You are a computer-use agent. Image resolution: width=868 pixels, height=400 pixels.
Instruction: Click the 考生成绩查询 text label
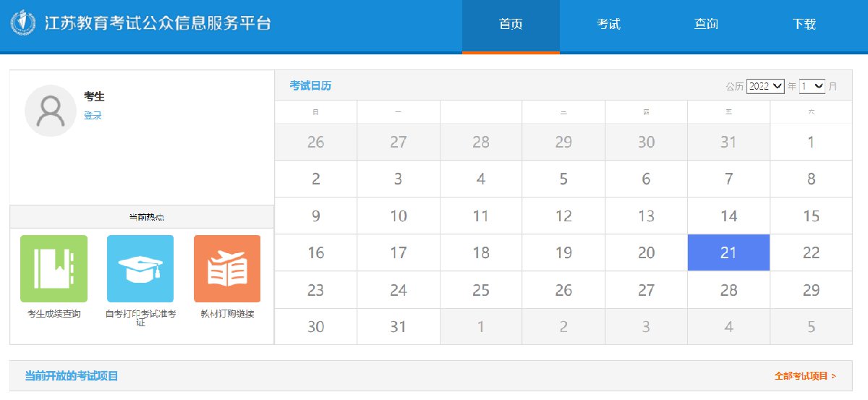click(x=54, y=314)
